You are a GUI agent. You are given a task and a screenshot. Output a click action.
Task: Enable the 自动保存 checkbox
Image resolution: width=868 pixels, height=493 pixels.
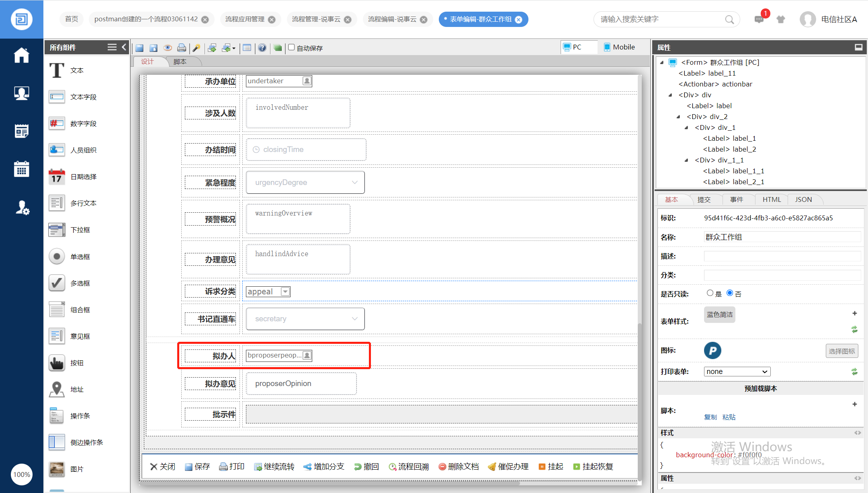coord(292,47)
